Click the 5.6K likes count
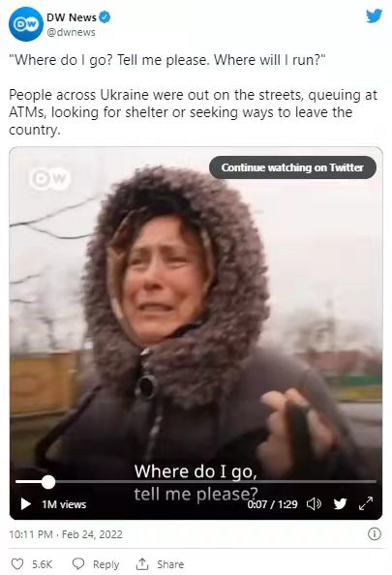 [43, 564]
